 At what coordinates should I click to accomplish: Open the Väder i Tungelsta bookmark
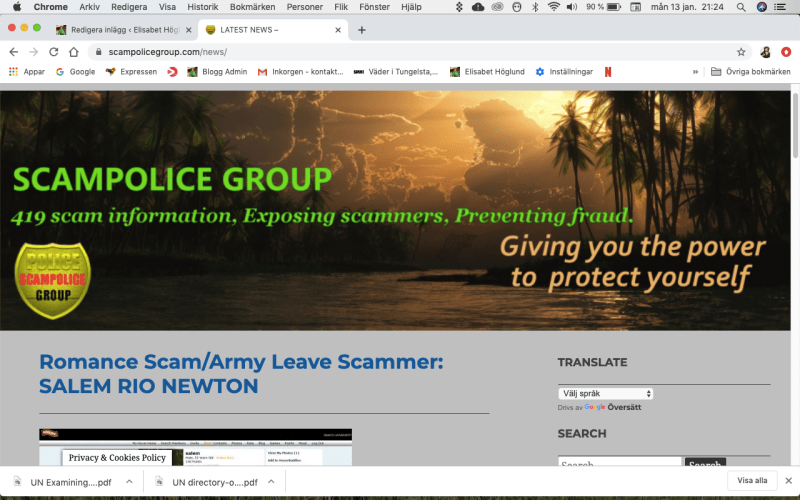coord(396,72)
